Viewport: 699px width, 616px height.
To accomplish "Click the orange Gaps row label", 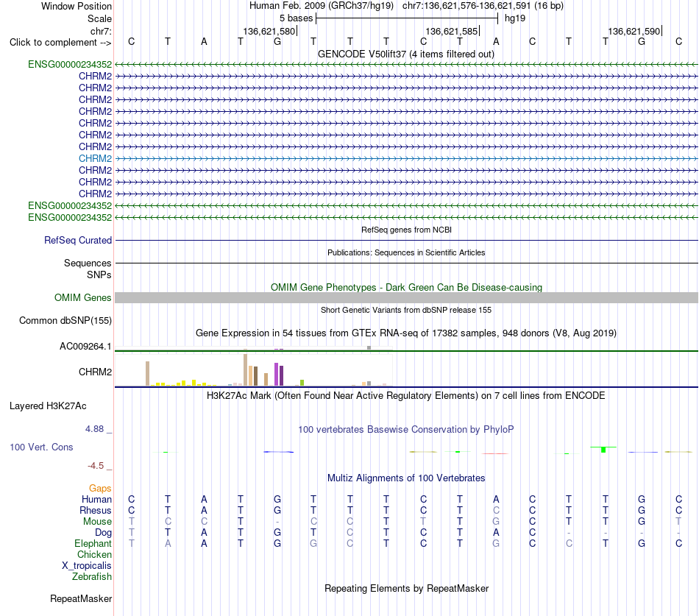I will coord(100,489).
